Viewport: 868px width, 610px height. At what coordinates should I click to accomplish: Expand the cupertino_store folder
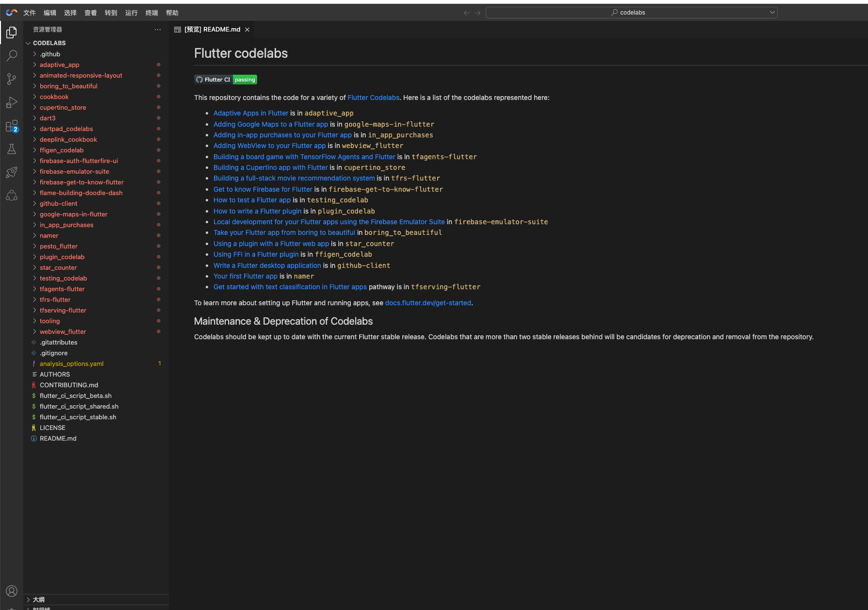[96, 107]
